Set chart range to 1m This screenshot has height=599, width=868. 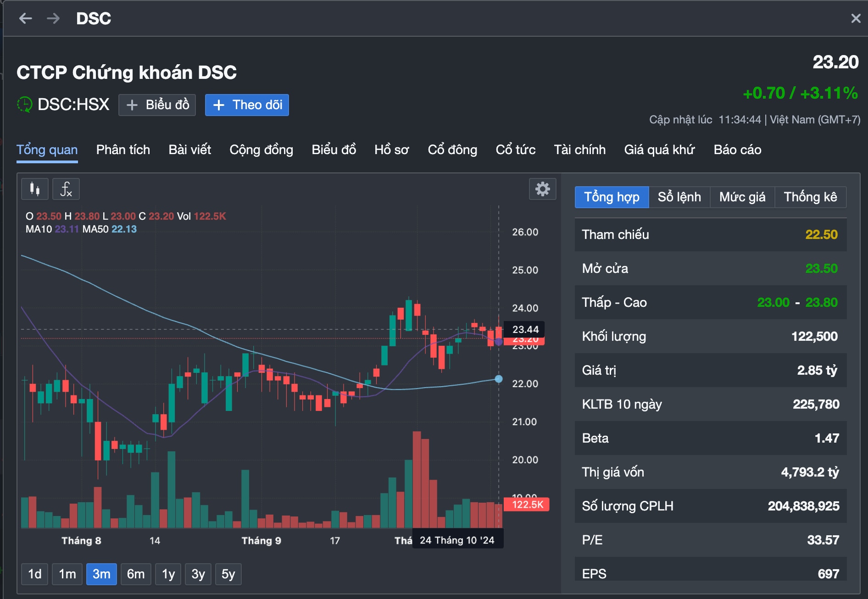[67, 574]
